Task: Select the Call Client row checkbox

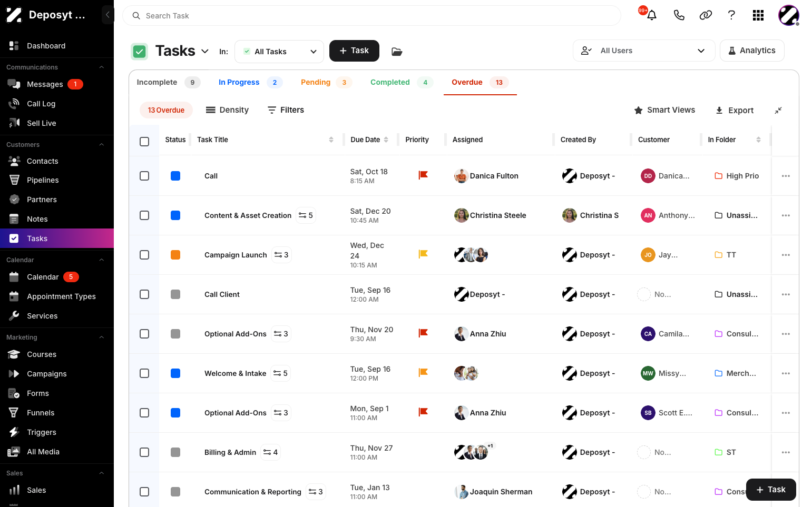Action: pyautogui.click(x=144, y=294)
